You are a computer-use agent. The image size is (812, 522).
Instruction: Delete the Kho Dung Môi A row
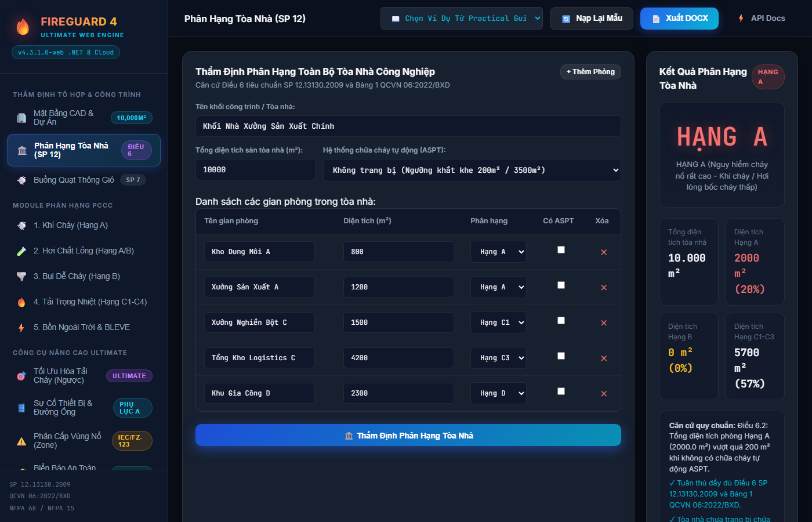click(x=604, y=252)
